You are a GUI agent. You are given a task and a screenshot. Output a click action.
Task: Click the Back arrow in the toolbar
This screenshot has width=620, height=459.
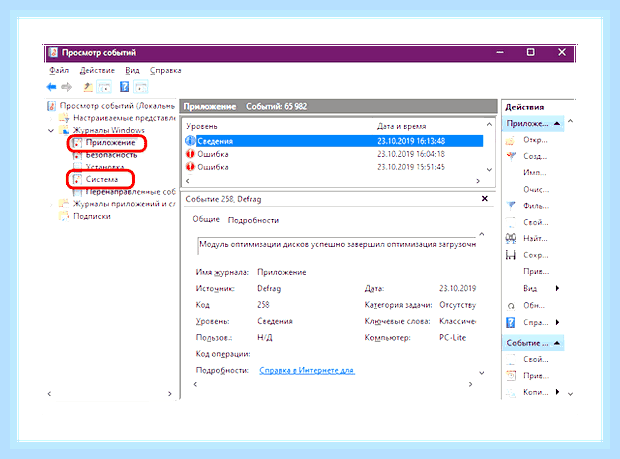click(51, 87)
